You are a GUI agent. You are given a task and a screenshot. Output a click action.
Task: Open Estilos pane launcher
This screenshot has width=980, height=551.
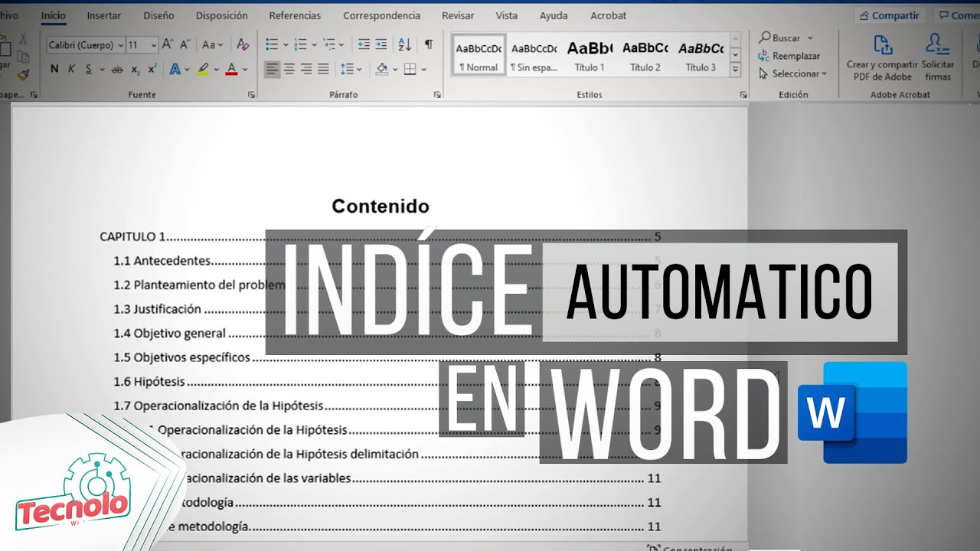[x=743, y=95]
